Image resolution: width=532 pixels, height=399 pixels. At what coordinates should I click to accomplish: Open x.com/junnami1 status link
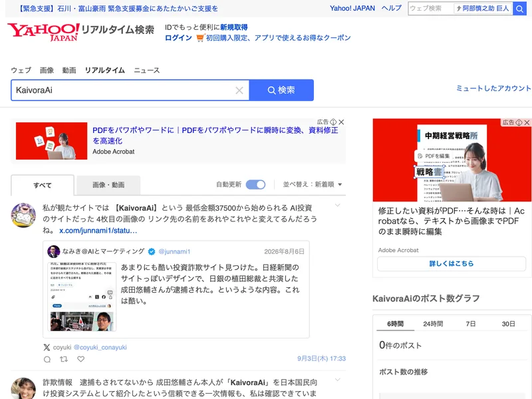(x=98, y=231)
